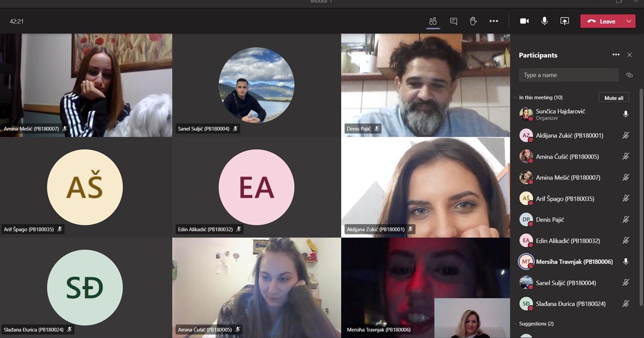The height and width of the screenshot is (338, 644).
Task: Click the Type a name field
Action: [x=568, y=75]
